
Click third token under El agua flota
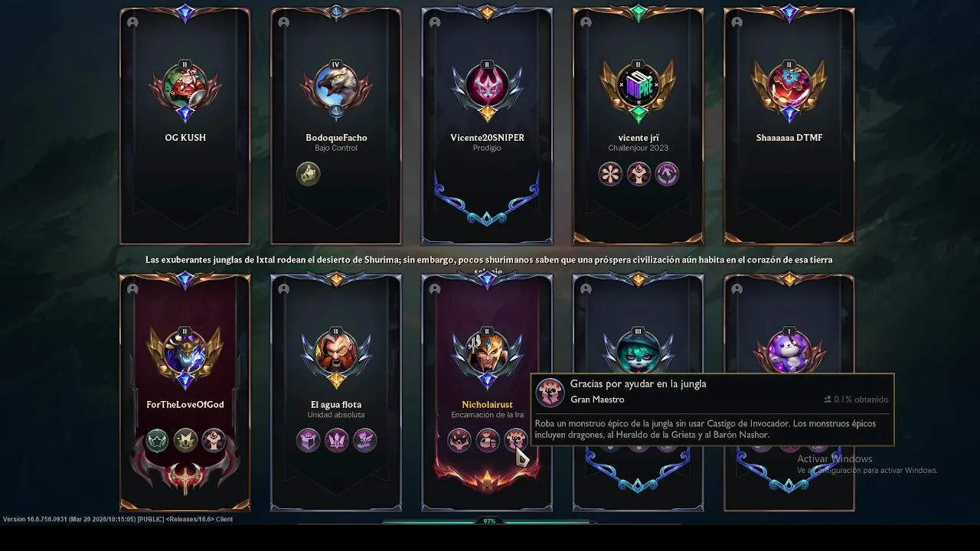pos(364,440)
